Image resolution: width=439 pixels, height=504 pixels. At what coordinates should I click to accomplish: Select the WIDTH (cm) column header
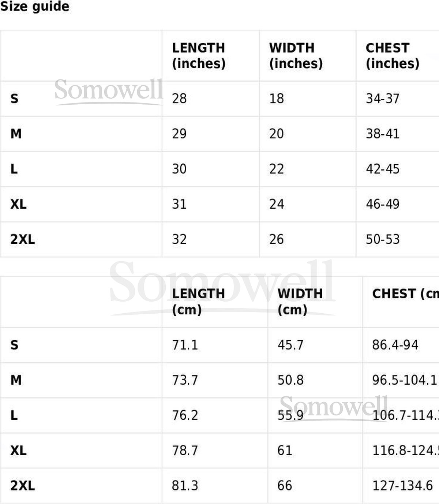click(x=300, y=302)
